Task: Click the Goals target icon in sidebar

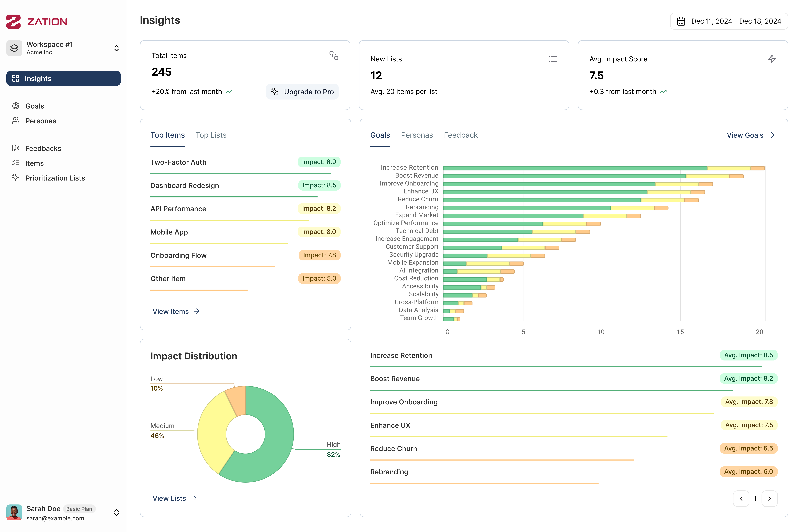Action: pos(16,106)
